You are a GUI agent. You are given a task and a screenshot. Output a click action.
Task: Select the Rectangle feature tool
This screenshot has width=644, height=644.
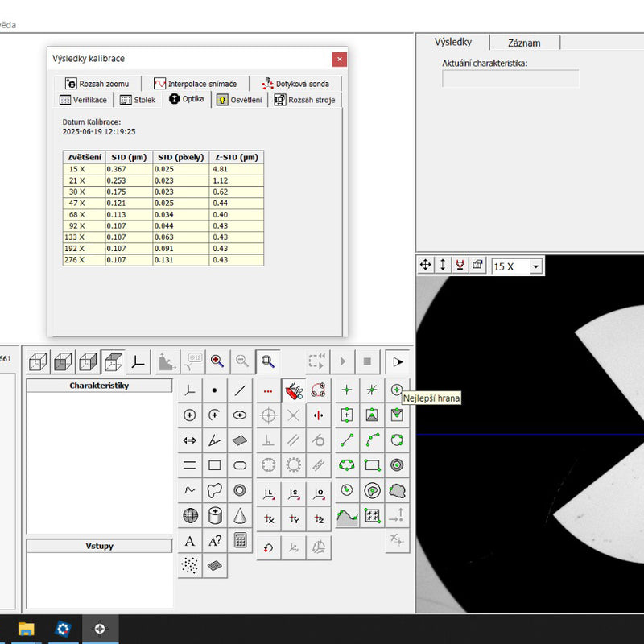[214, 465]
